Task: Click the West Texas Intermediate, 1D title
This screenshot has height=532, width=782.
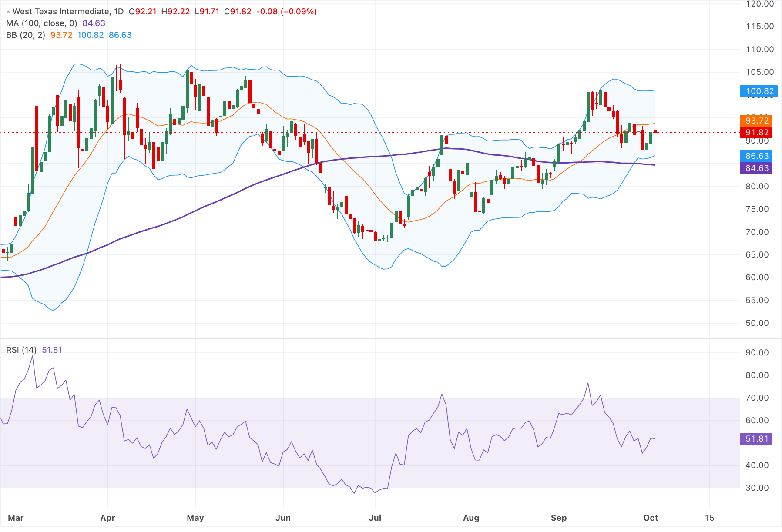Action: pyautogui.click(x=65, y=11)
